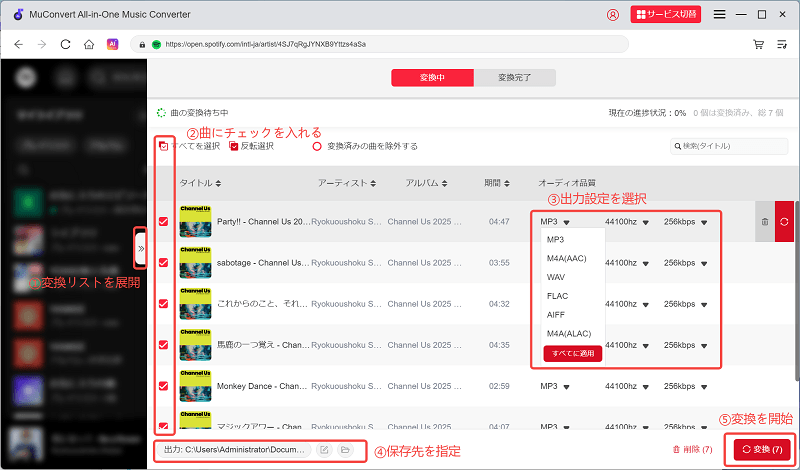Uncheck the sabotage track checkbox

[163, 263]
